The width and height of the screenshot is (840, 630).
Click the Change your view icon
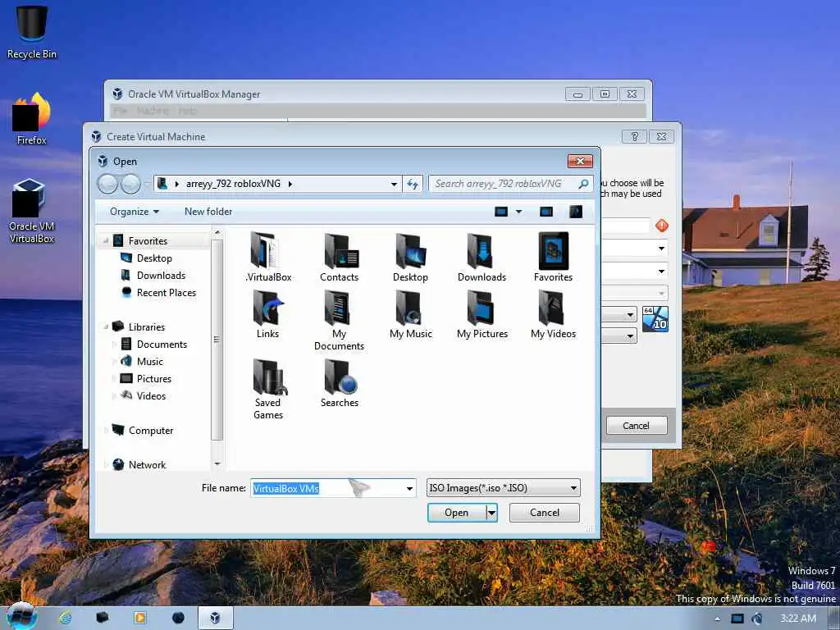(501, 212)
